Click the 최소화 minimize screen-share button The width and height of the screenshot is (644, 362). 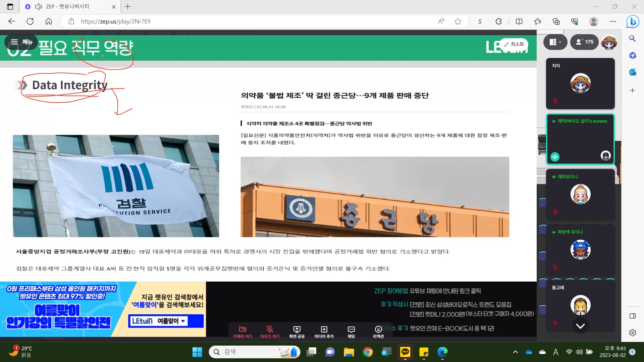coord(514,44)
